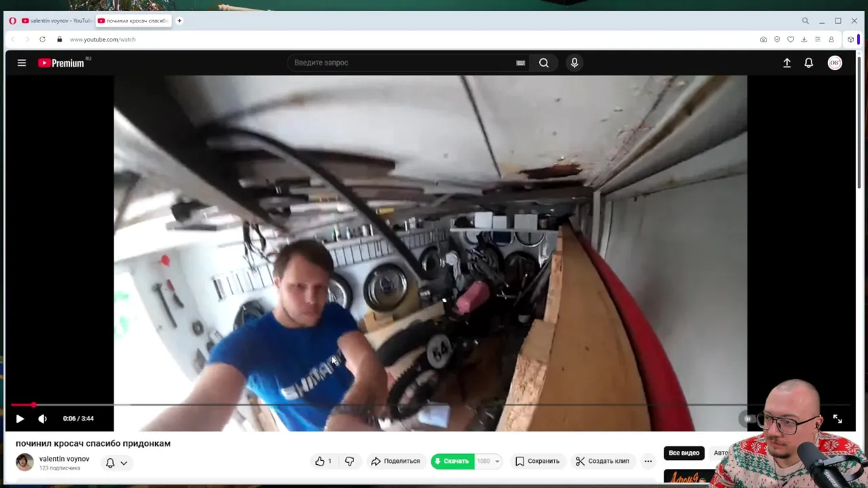The height and width of the screenshot is (488, 868).
Task: Bookmark the page with heart icon
Action: coord(791,39)
